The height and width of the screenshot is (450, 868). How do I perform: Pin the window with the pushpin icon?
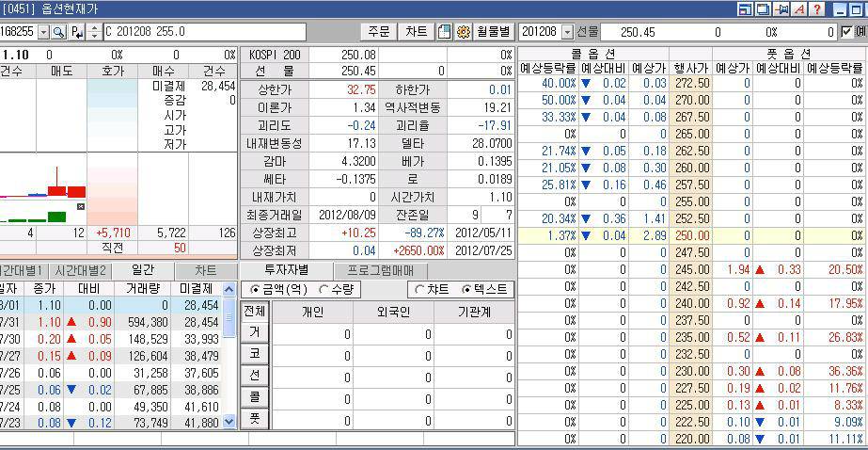click(x=781, y=9)
